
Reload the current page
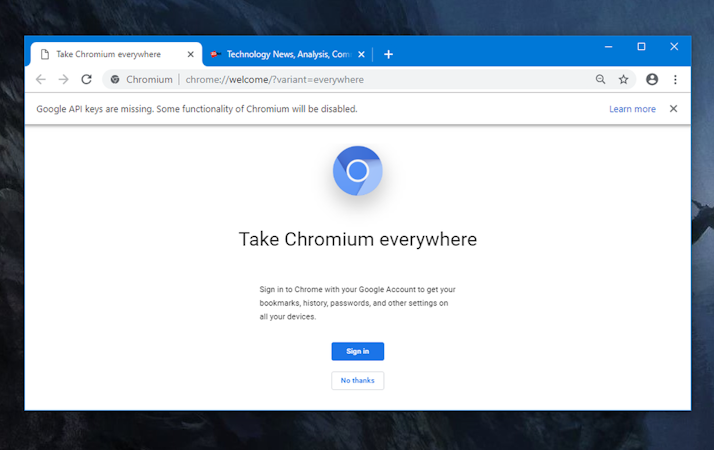click(x=87, y=79)
